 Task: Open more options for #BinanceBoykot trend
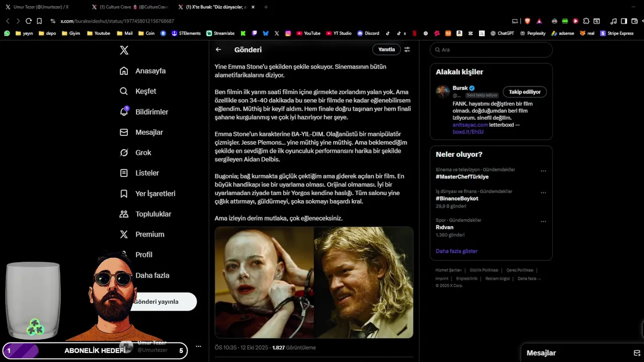(543, 193)
